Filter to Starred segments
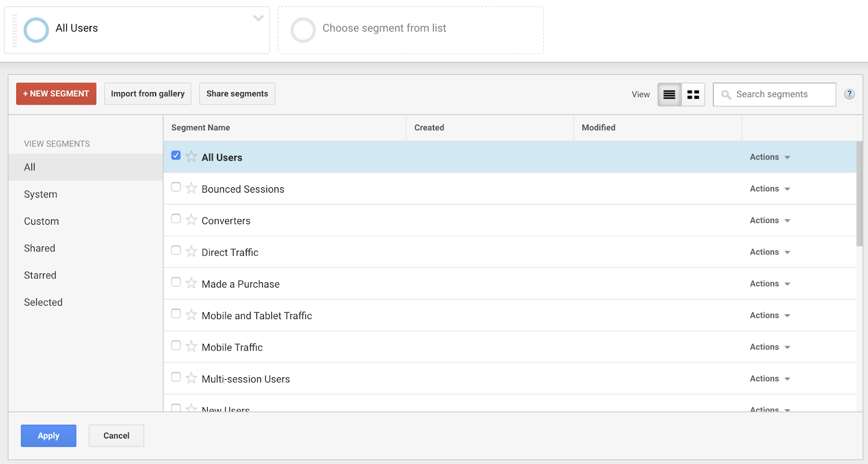Viewport: 868px width, 464px height. [x=40, y=275]
